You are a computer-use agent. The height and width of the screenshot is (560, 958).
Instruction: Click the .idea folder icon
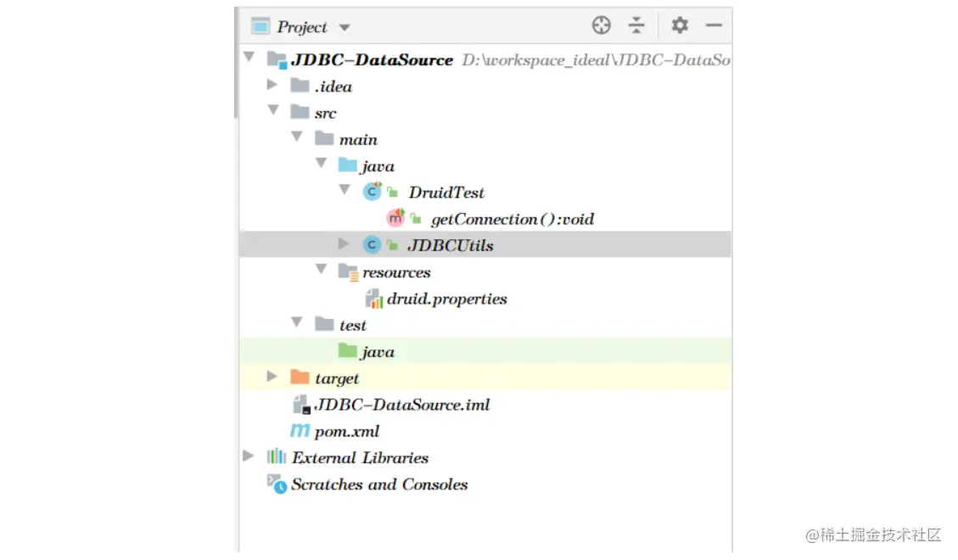tap(300, 85)
